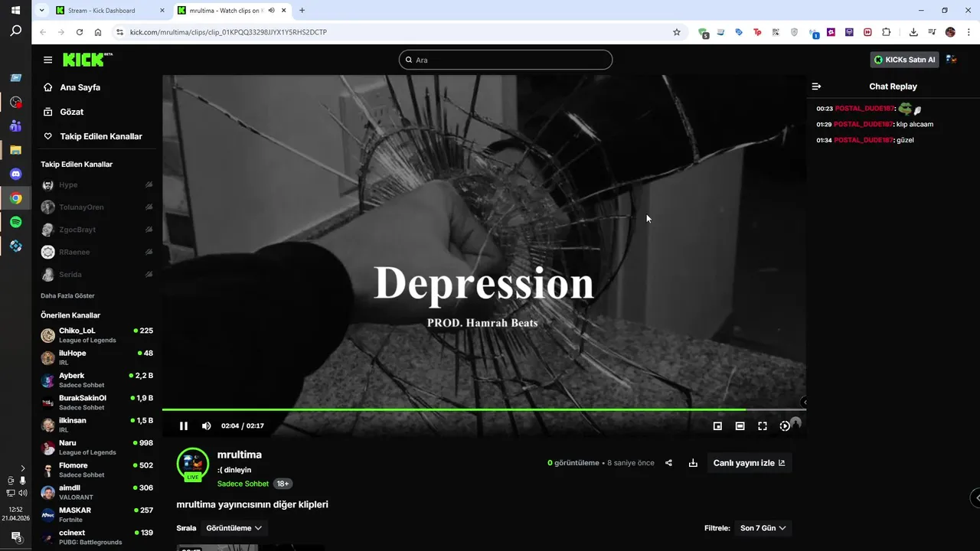Bookmark this page with star icon
Viewport: 980px width, 551px height.
[x=676, y=32]
